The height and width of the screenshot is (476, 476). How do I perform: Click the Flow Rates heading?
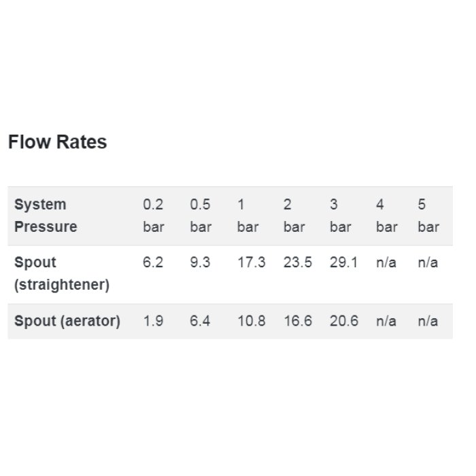[x=57, y=141]
